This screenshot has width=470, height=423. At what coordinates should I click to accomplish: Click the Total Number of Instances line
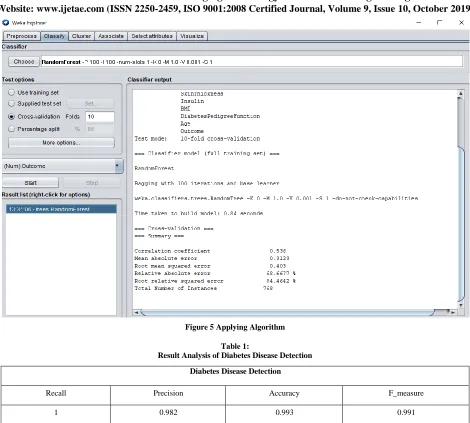(x=204, y=288)
